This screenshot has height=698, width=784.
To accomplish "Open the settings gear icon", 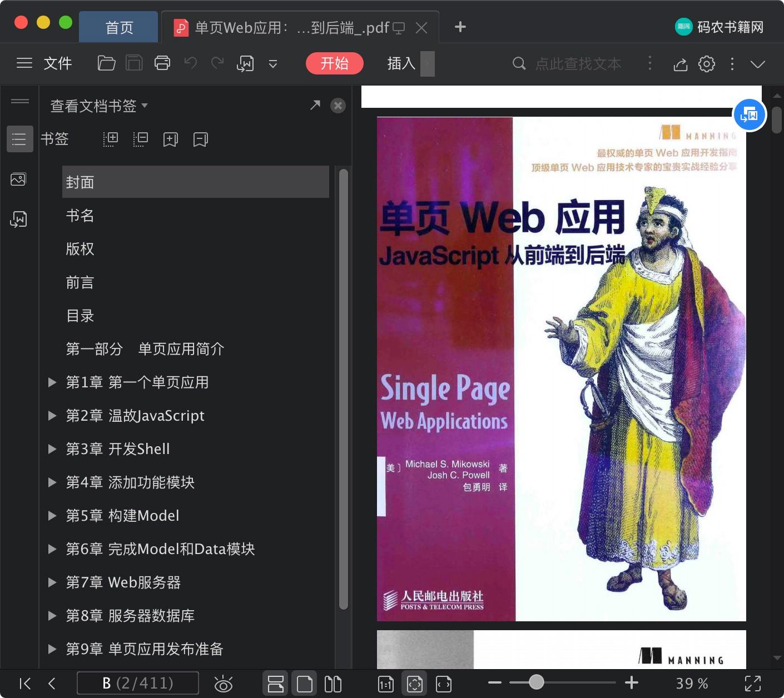I will (x=707, y=64).
